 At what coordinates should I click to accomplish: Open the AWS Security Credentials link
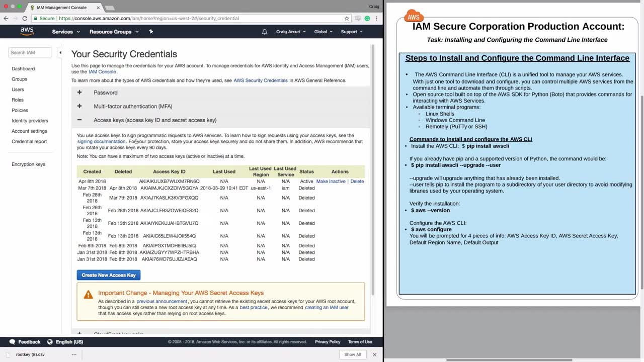click(x=261, y=80)
